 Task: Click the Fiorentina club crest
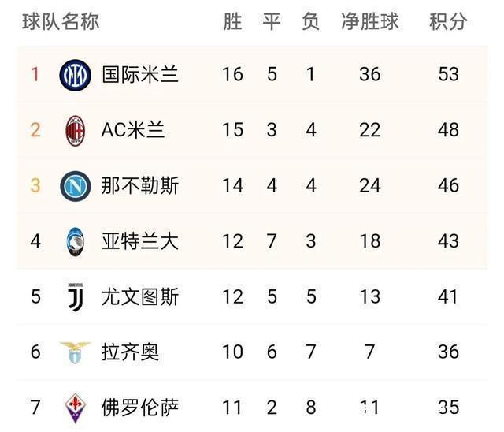pos(76,408)
